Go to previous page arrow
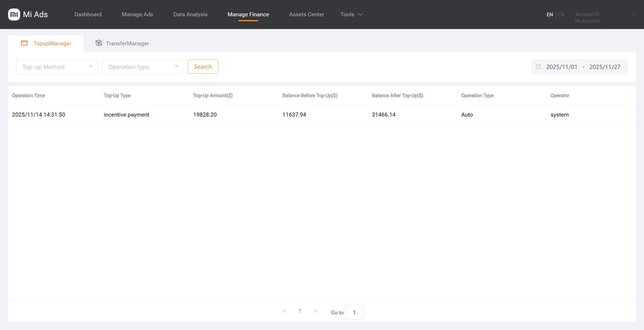Viewport: 644px width, 330px height. 284,311
